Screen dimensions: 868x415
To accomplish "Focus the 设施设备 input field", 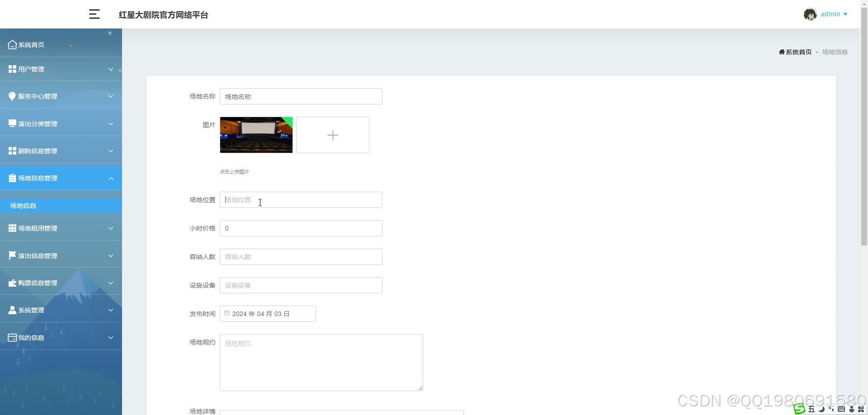I will [x=301, y=285].
